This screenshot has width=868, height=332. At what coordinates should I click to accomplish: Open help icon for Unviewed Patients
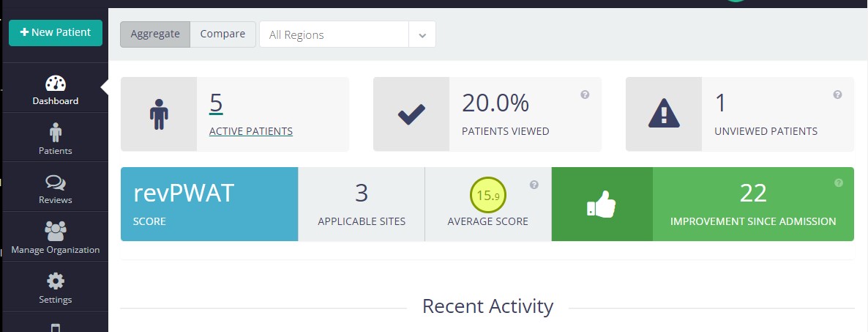tap(837, 95)
